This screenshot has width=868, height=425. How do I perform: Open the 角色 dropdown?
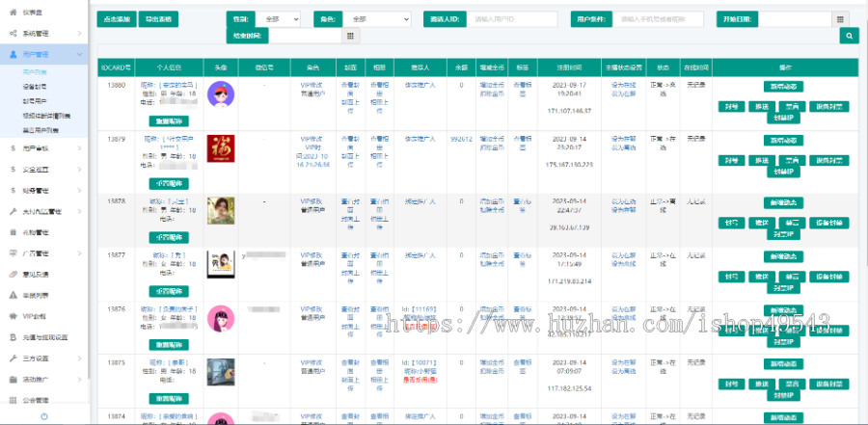tap(376, 19)
